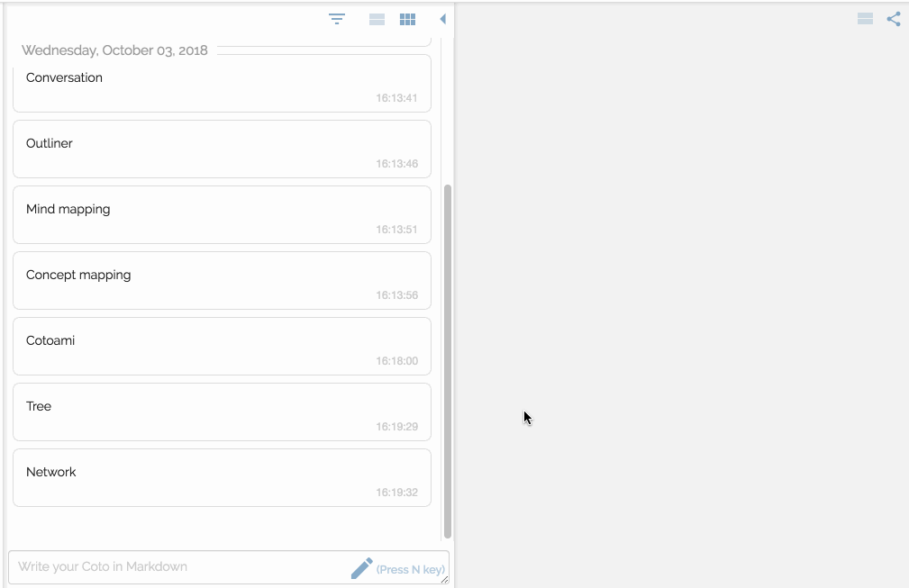Image resolution: width=909 pixels, height=588 pixels.
Task: Select the Outliner coto
Action: click(x=222, y=149)
